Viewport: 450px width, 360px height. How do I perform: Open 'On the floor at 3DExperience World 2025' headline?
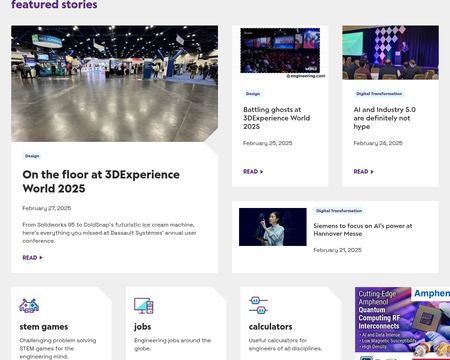point(101,181)
